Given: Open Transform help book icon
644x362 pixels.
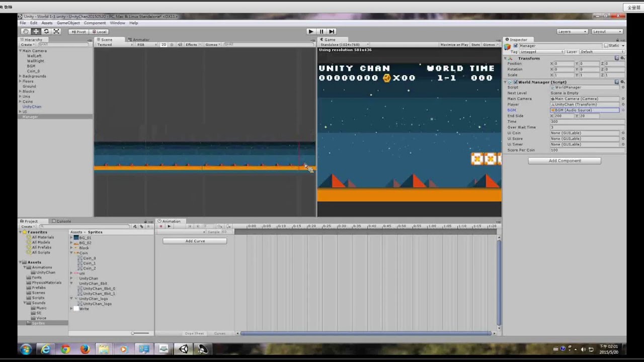Looking at the screenshot, I should tap(617, 58).
